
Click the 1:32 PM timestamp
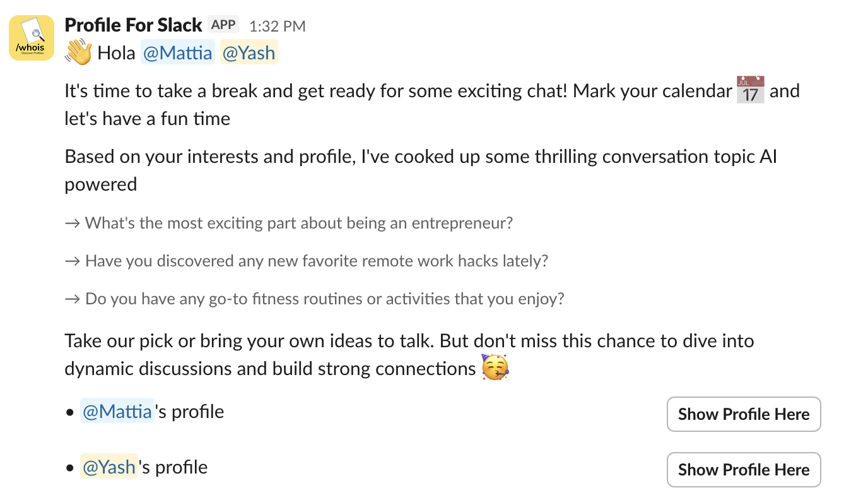[277, 25]
